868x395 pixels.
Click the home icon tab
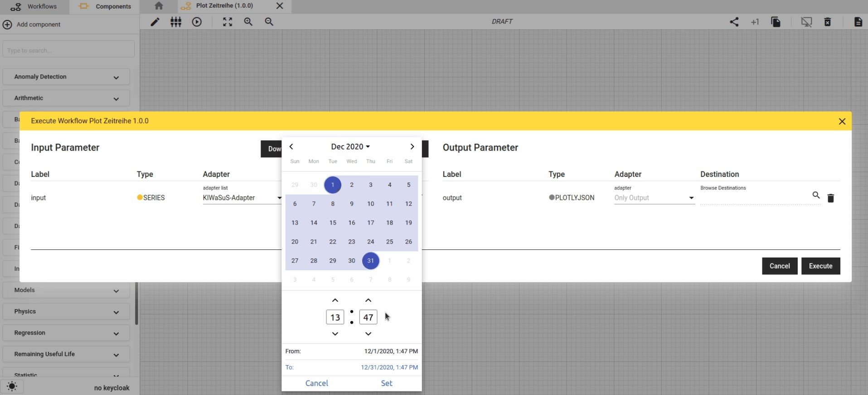(x=159, y=6)
